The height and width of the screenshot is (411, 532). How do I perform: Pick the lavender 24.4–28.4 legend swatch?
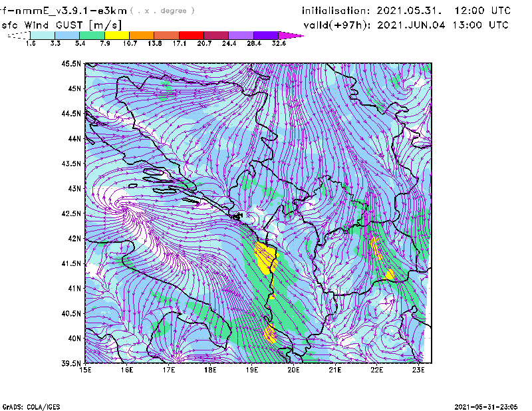click(241, 35)
